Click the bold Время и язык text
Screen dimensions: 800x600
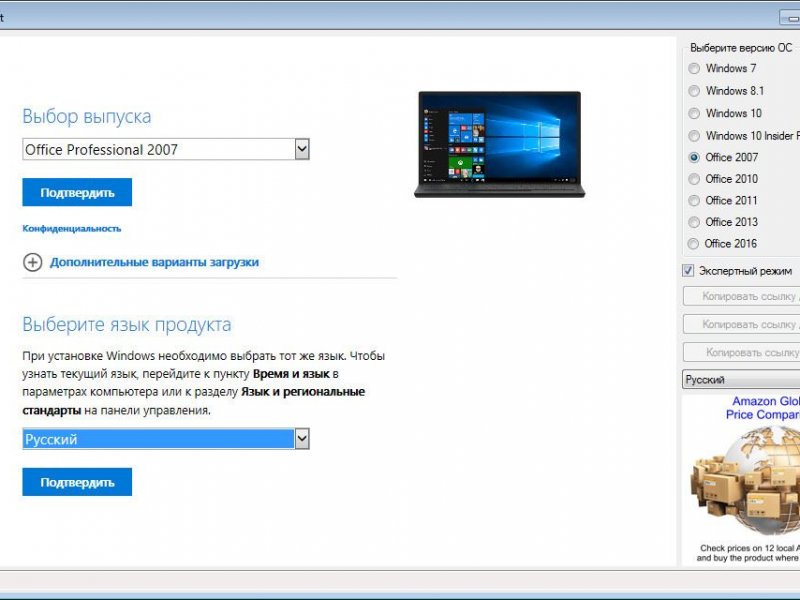(x=291, y=374)
